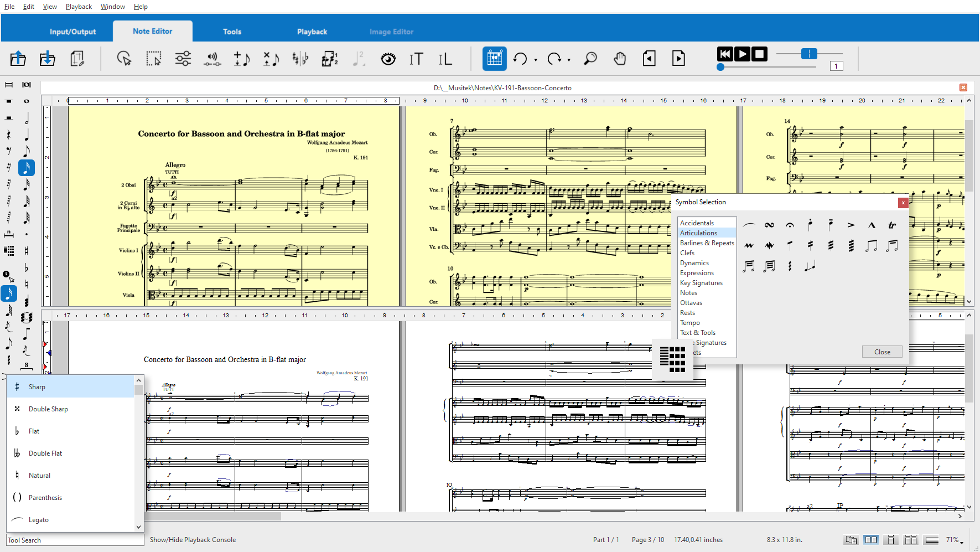This screenshot has width=980, height=552.
Task: Choose Dynamics category in Symbol Selection
Action: point(707,262)
